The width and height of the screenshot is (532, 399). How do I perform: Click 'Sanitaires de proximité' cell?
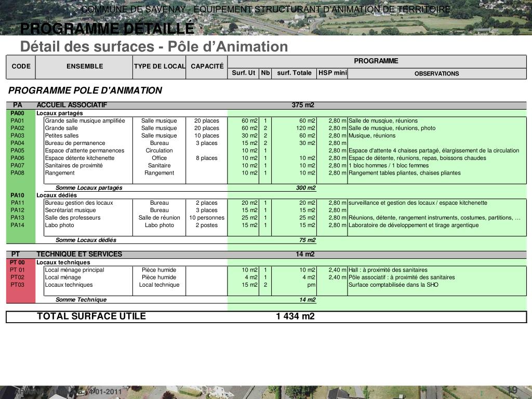click(74, 166)
